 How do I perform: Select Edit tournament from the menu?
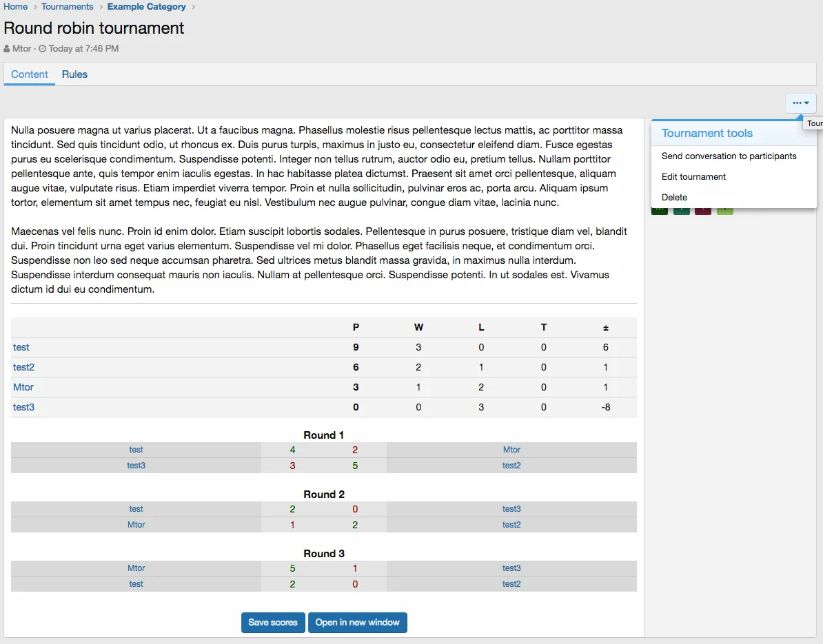click(x=693, y=177)
